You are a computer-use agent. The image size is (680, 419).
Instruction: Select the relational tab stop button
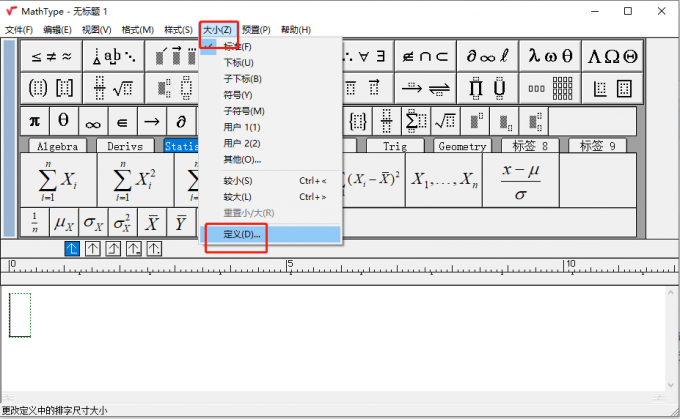pos(134,249)
